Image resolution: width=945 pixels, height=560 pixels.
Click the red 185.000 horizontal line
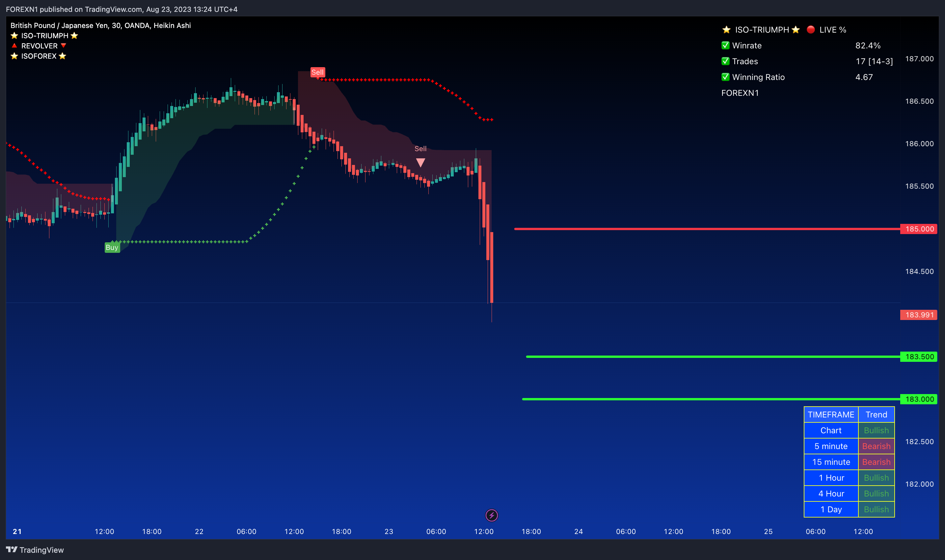click(x=707, y=229)
